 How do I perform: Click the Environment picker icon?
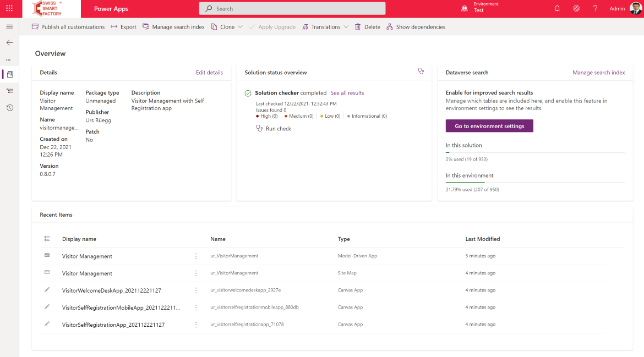[x=465, y=8]
